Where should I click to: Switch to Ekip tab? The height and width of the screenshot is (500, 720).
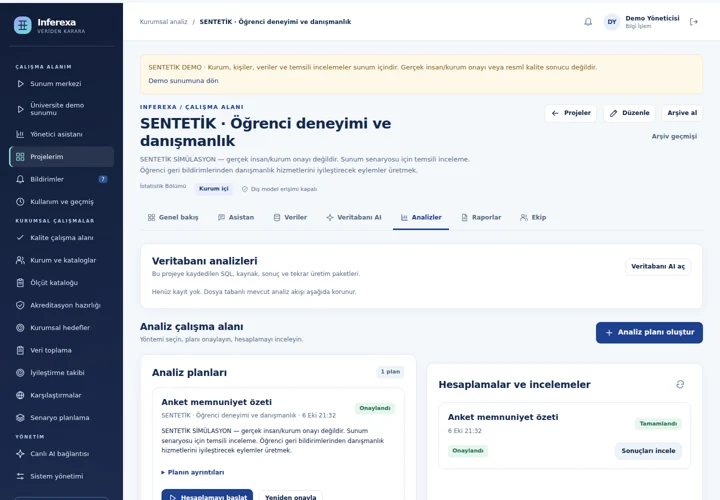pos(533,217)
